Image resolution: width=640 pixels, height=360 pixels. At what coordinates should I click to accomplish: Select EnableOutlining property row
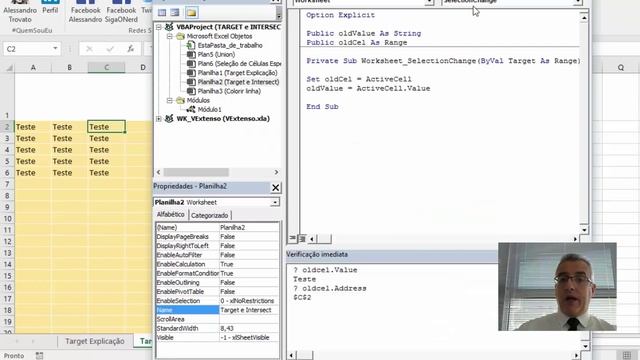point(218,282)
